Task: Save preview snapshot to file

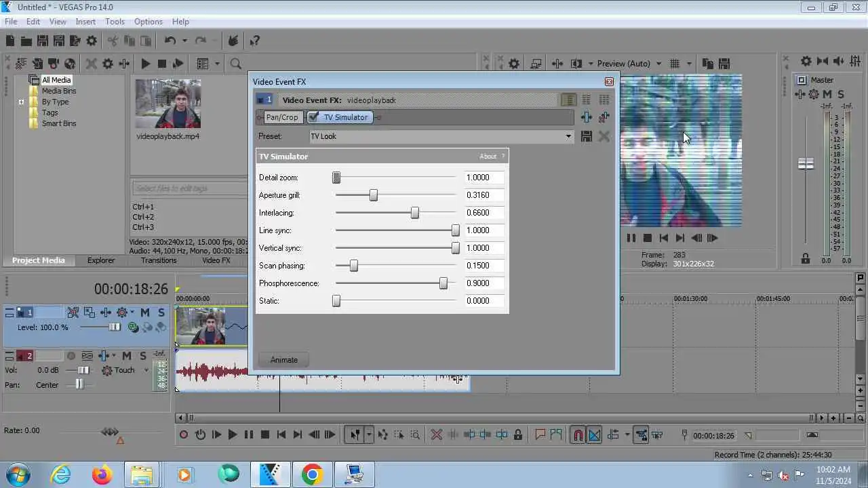Action: pos(724,64)
